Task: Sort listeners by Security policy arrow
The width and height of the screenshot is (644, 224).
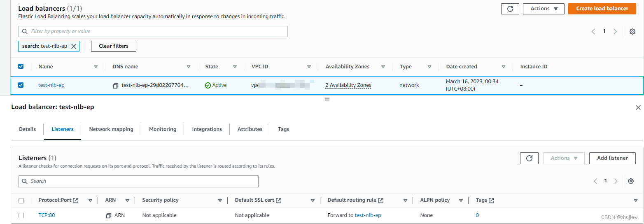Action: tap(220, 201)
